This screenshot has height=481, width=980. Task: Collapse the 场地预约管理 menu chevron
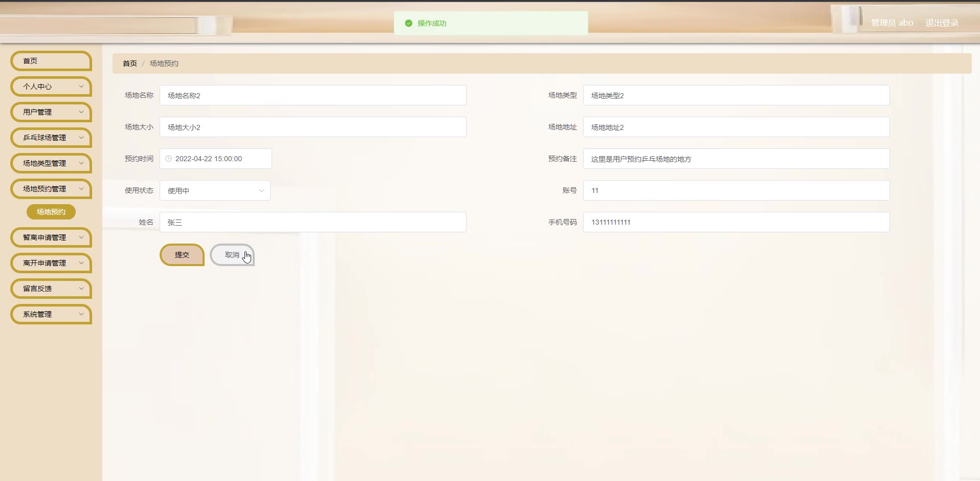[81, 189]
